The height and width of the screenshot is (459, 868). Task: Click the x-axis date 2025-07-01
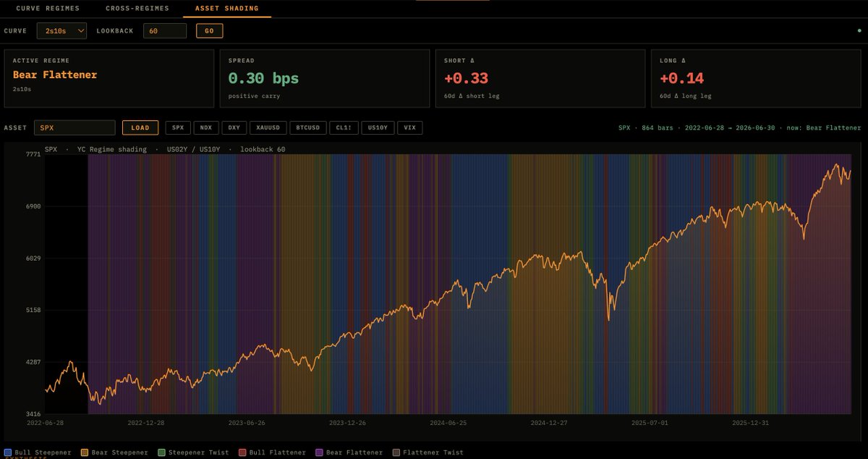650,422
